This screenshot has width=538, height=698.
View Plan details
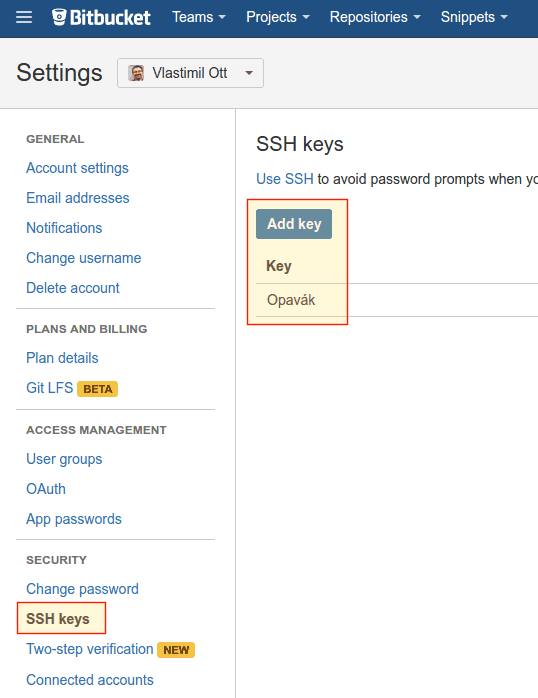coord(62,358)
